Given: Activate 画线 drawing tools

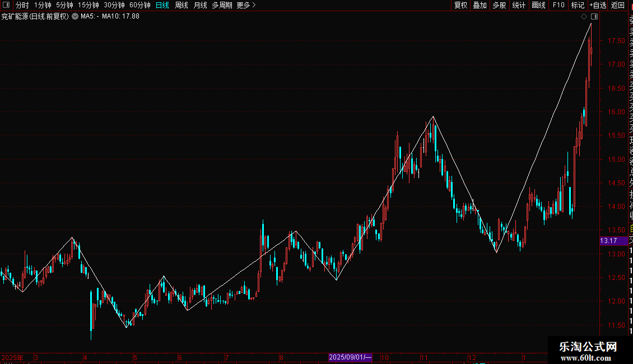Looking at the screenshot, I should [538, 5].
